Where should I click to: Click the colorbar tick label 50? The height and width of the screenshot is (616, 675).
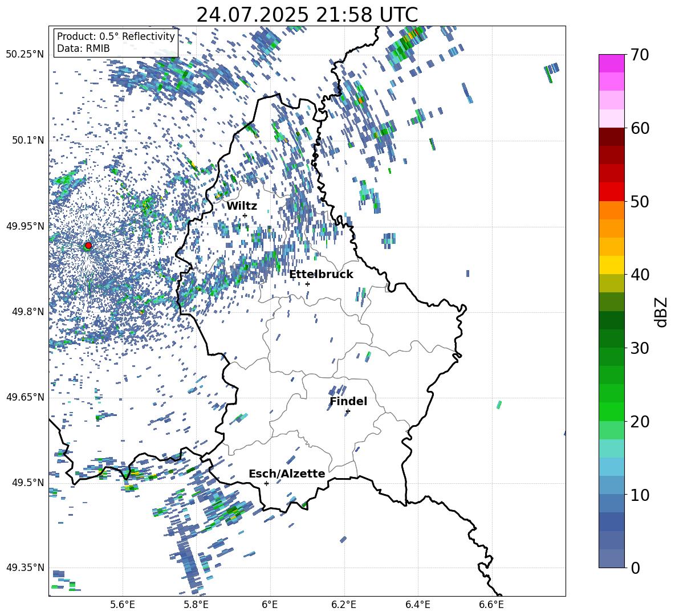click(x=640, y=202)
